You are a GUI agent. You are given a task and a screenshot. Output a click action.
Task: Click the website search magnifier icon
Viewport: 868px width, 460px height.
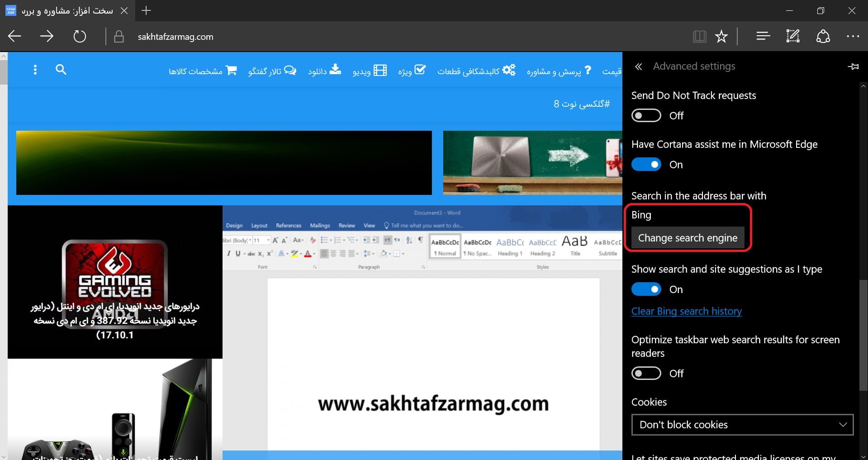click(x=61, y=70)
